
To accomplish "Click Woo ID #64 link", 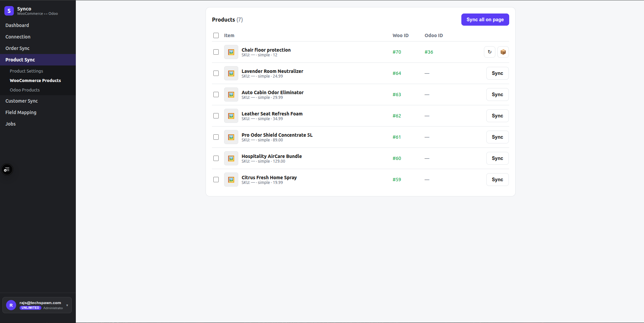I will click(397, 73).
